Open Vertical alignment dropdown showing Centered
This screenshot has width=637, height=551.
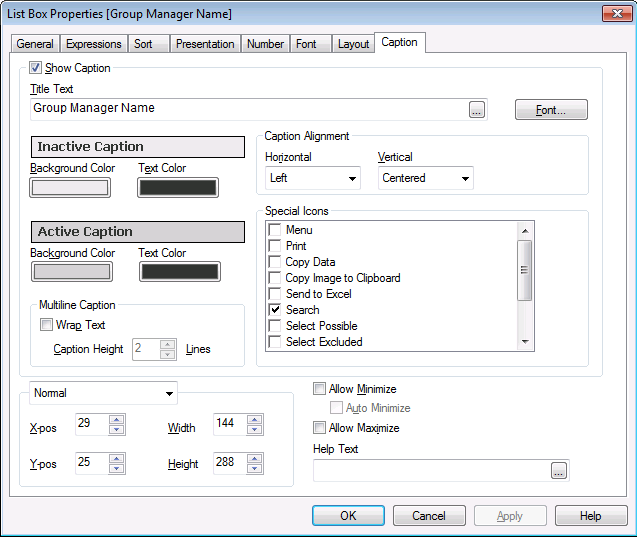(425, 178)
